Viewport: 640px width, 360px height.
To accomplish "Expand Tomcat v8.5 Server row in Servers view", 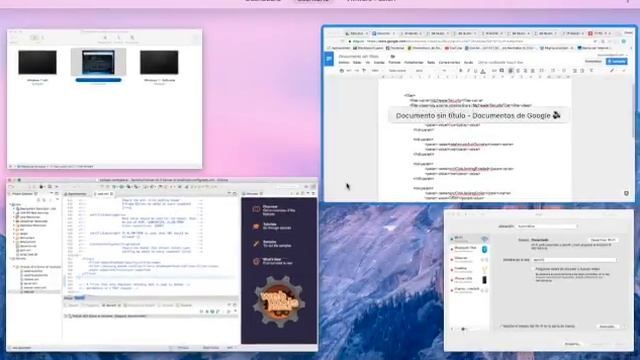I will coord(66,316).
